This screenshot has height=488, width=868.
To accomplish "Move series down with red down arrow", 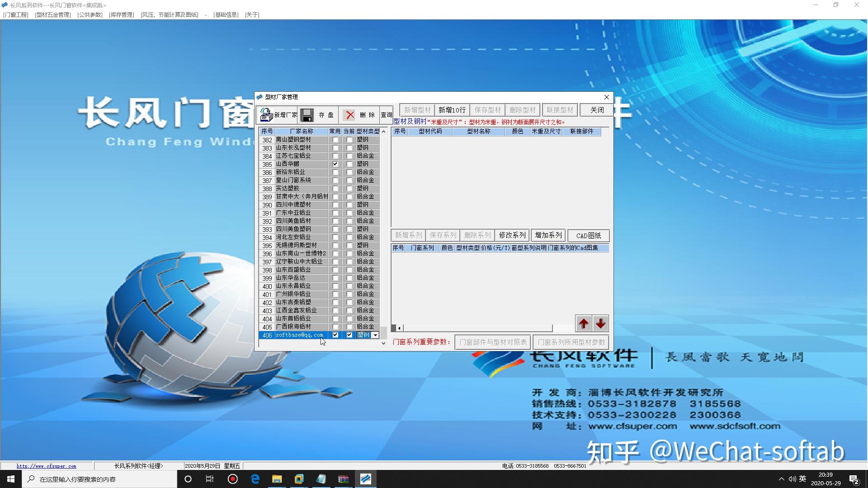I will [601, 324].
